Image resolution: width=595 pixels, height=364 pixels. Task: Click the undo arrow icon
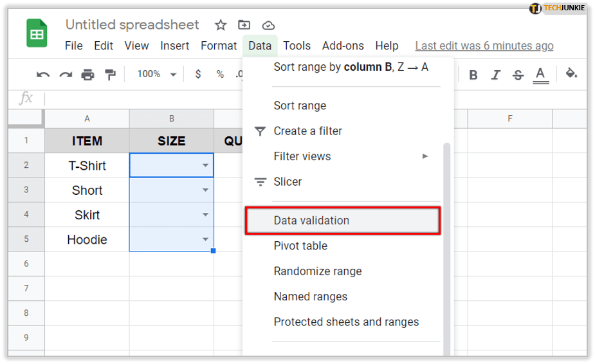click(43, 75)
